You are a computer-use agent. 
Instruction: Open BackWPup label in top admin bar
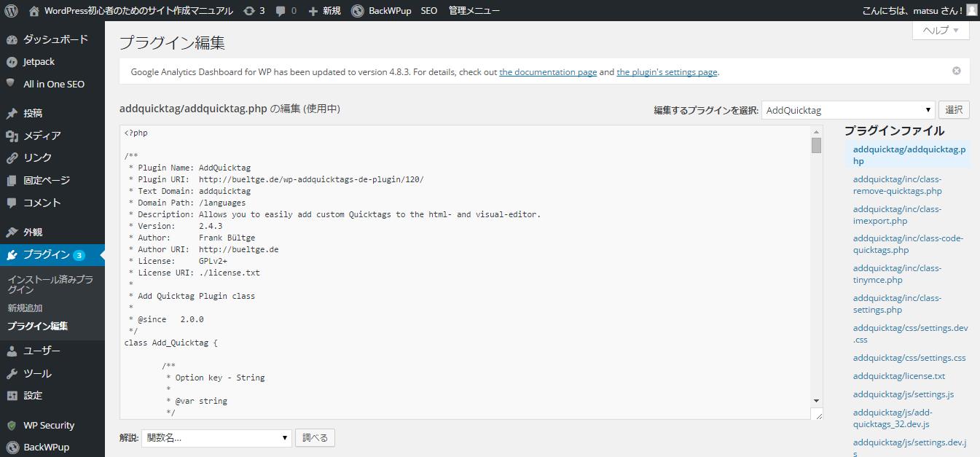[389, 11]
